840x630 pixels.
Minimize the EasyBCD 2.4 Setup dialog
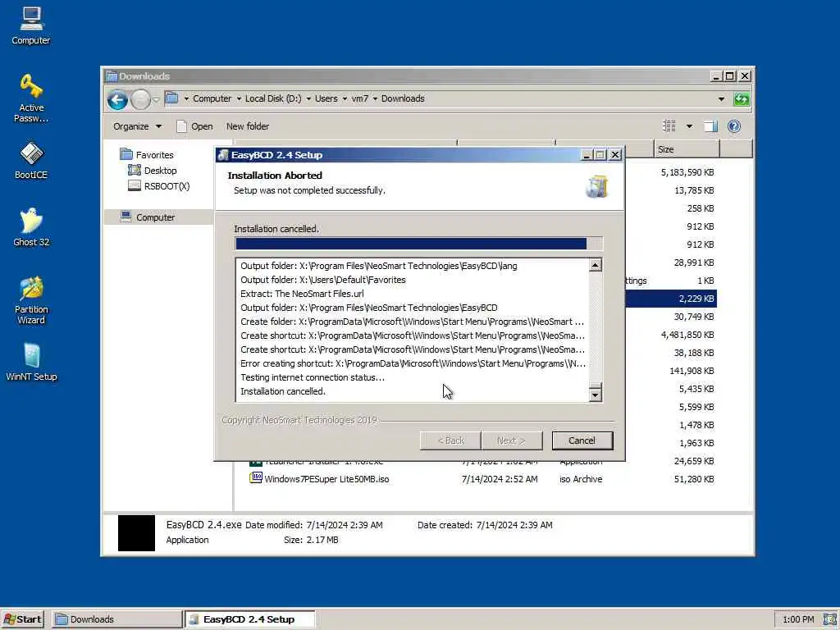pyautogui.click(x=586, y=155)
